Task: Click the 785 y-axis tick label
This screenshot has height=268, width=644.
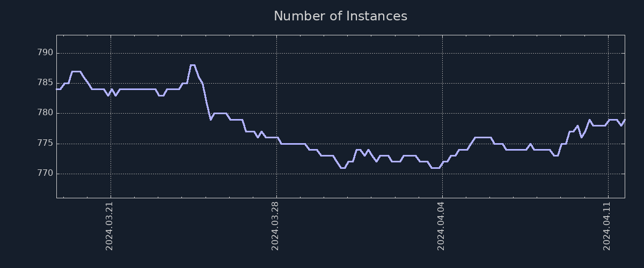Action: (45, 83)
